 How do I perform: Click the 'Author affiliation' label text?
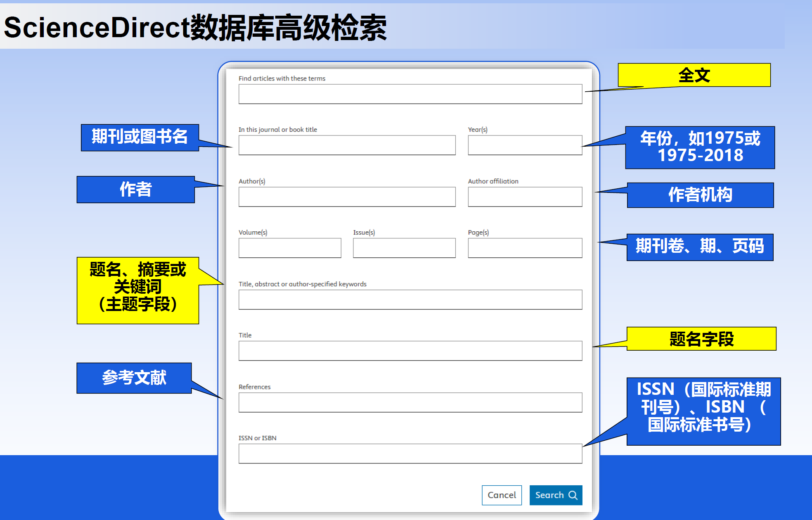coord(493,181)
